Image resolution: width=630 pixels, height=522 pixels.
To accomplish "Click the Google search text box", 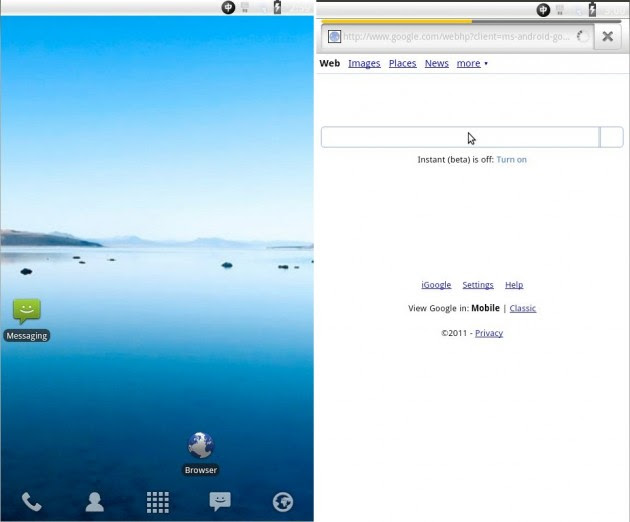I will coord(460,137).
